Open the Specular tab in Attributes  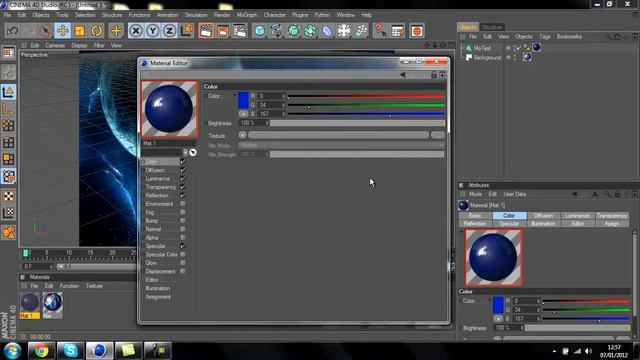coord(509,223)
